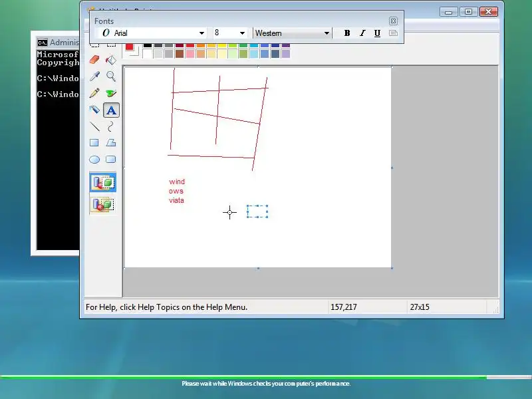This screenshot has height=399, width=532.
Task: Click inside the dashed text box on canvas
Action: 257,211
